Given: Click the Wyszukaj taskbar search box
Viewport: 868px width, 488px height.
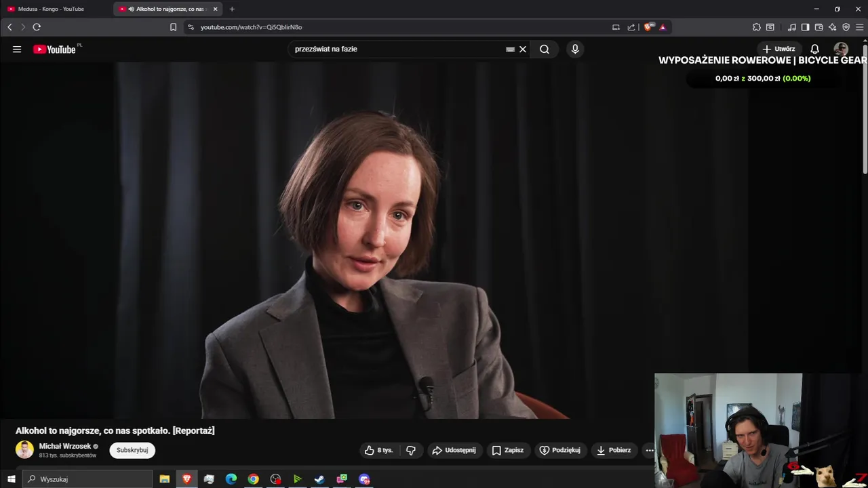Looking at the screenshot, I should click(87, 479).
